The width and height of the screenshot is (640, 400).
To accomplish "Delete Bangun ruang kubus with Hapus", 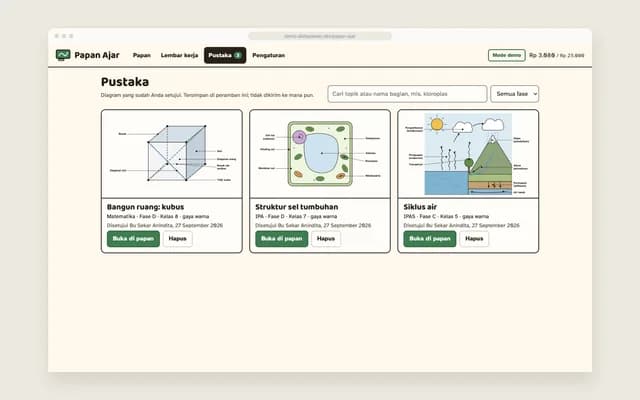I will click(x=178, y=239).
